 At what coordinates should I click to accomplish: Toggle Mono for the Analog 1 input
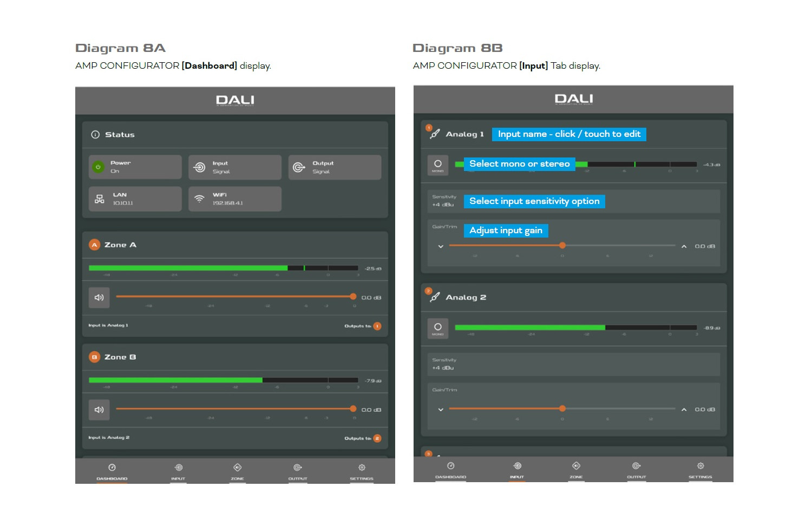pos(438,165)
